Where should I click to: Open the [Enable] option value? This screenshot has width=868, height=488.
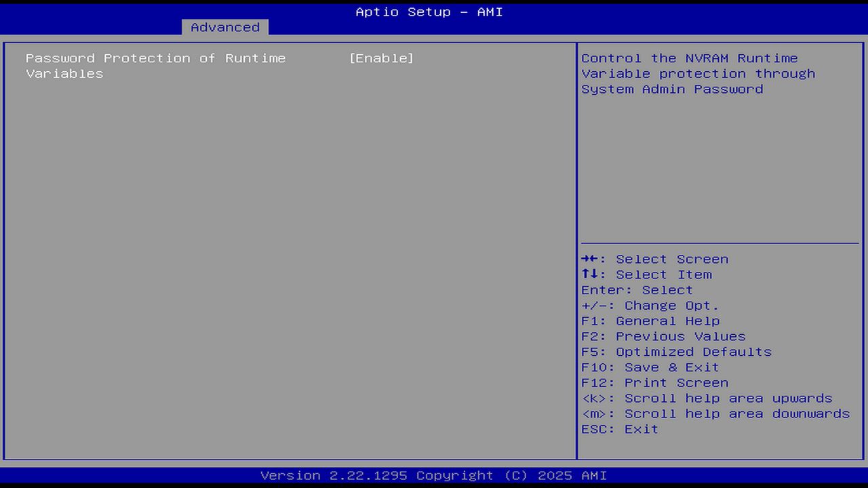coord(381,58)
